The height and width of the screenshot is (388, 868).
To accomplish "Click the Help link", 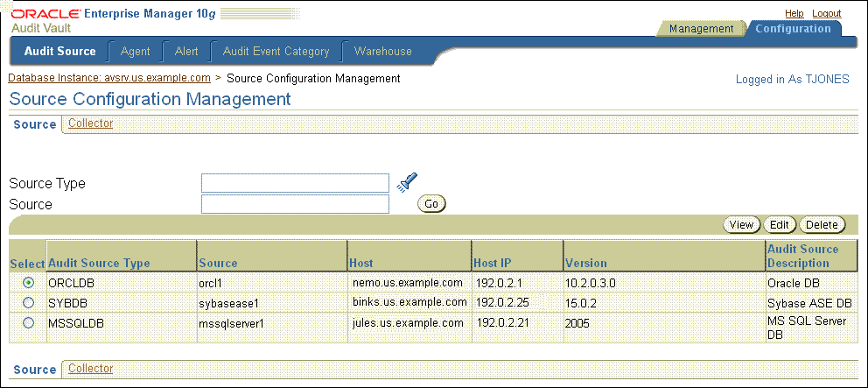I will pos(794,13).
